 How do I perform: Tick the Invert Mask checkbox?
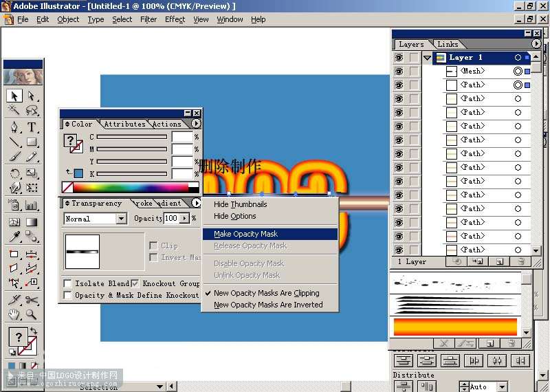click(153, 257)
